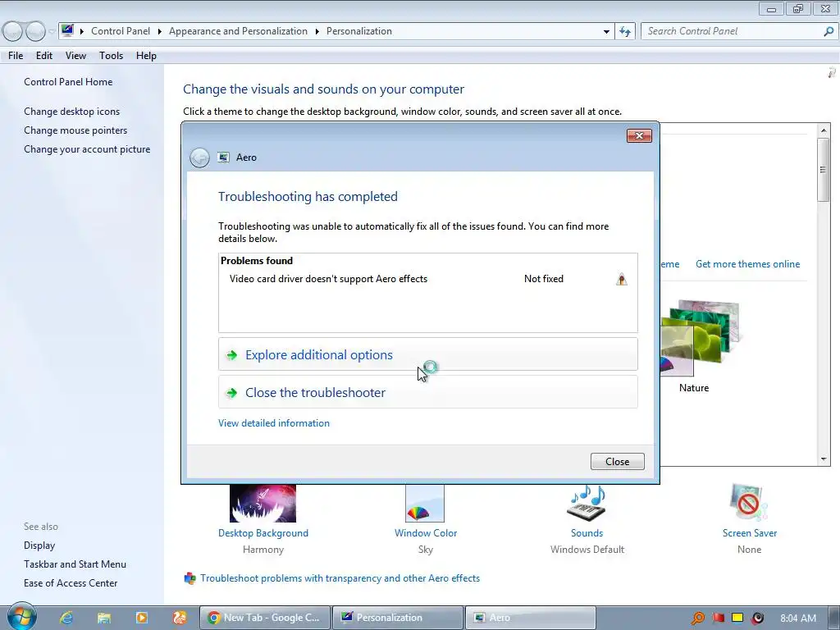This screenshot has height=630, width=840.
Task: Launch Internet Explorer from the taskbar
Action: [x=66, y=618]
